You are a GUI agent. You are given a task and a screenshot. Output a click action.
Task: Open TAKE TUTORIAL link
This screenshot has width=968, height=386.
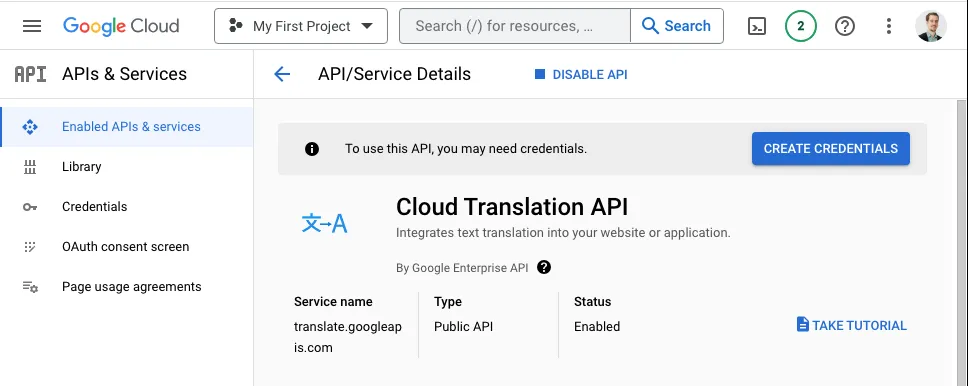pos(851,325)
